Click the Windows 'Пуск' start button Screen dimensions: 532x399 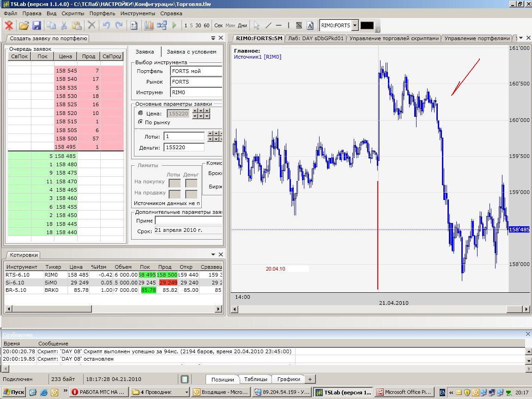click(x=14, y=392)
